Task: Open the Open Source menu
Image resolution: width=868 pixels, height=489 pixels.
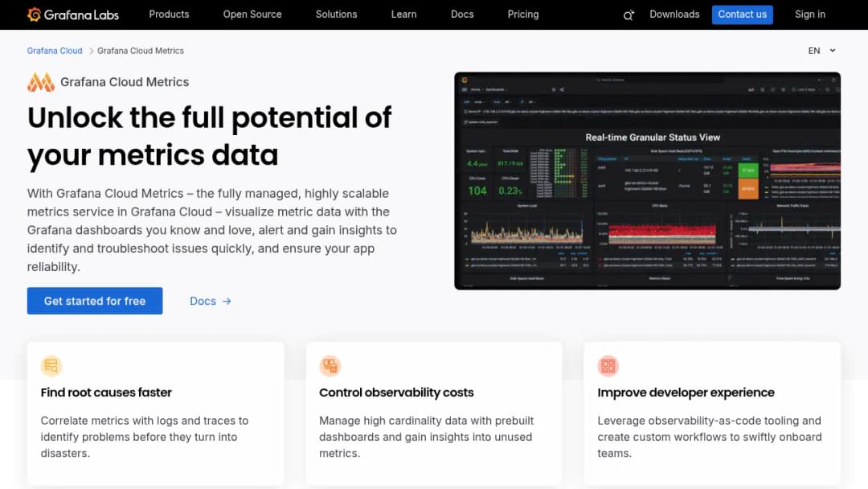Action: pyautogui.click(x=252, y=14)
